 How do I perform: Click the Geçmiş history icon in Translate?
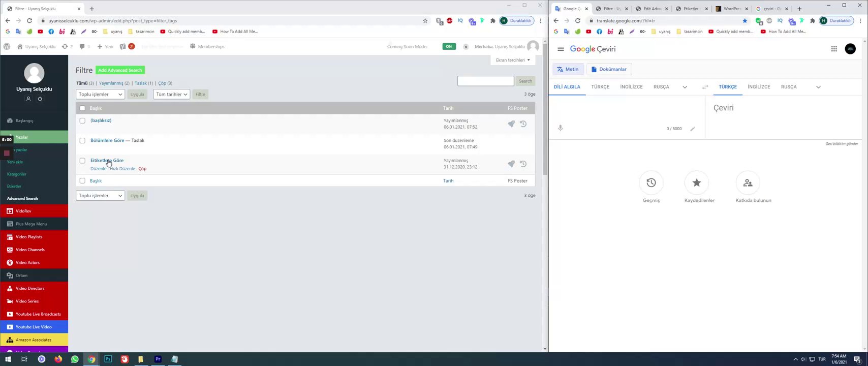[x=651, y=182]
